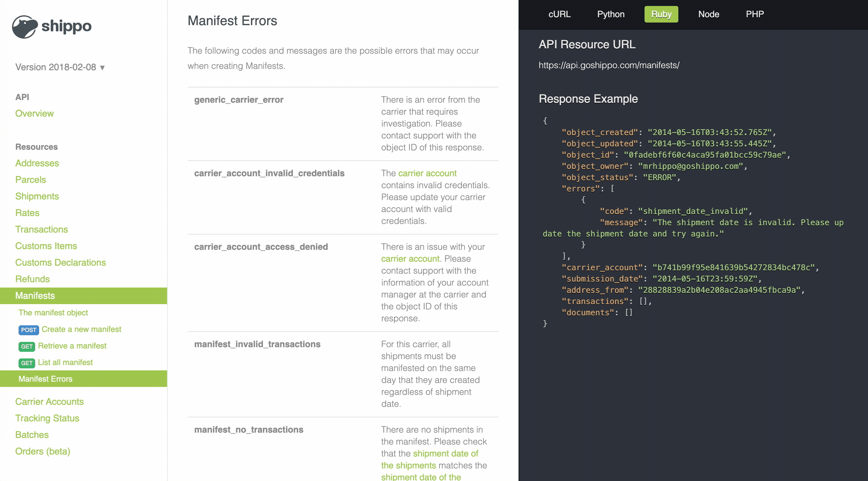This screenshot has height=481, width=868.
Task: Click manifest_invalid_transactions code name
Action: point(257,344)
